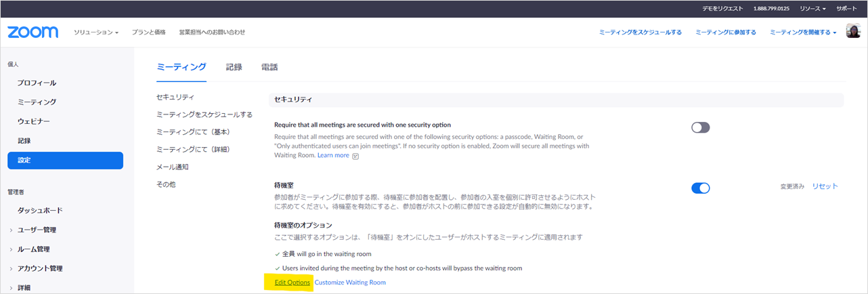
Task: Click the phone number 1.888.799.0125
Action: click(x=771, y=8)
